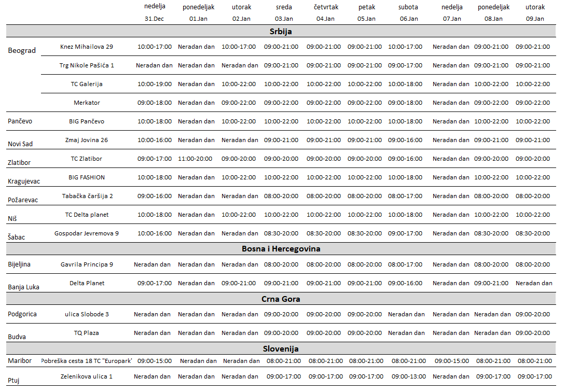Viewport: 566px width, 392px height.
Task: Select the Gavrila Principa 9 address
Action: 87,264
